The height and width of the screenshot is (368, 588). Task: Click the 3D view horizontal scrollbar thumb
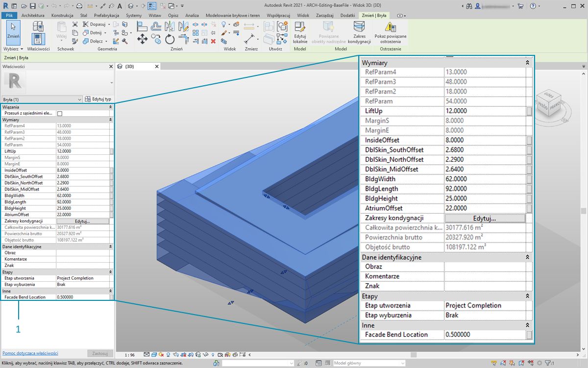(413, 354)
